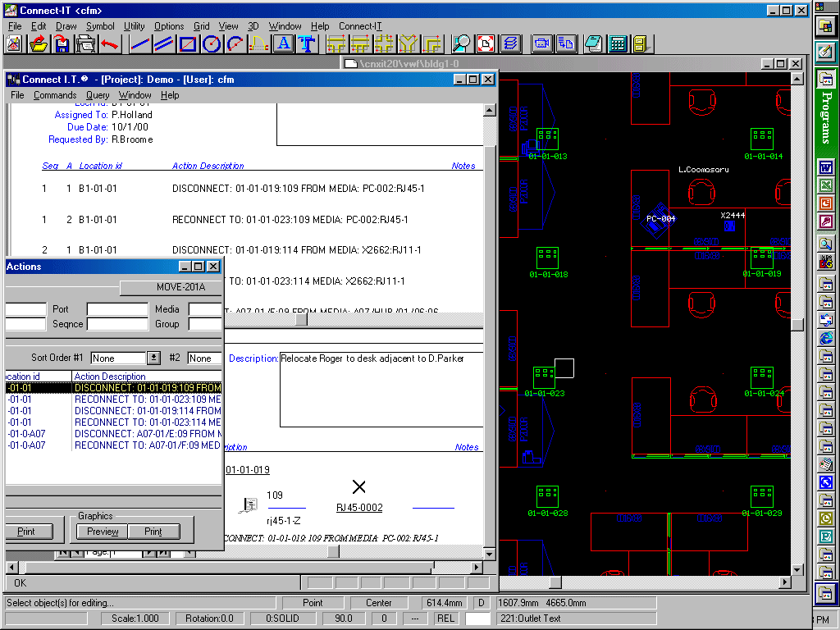Click the red Undo arrow icon

pyautogui.click(x=109, y=43)
